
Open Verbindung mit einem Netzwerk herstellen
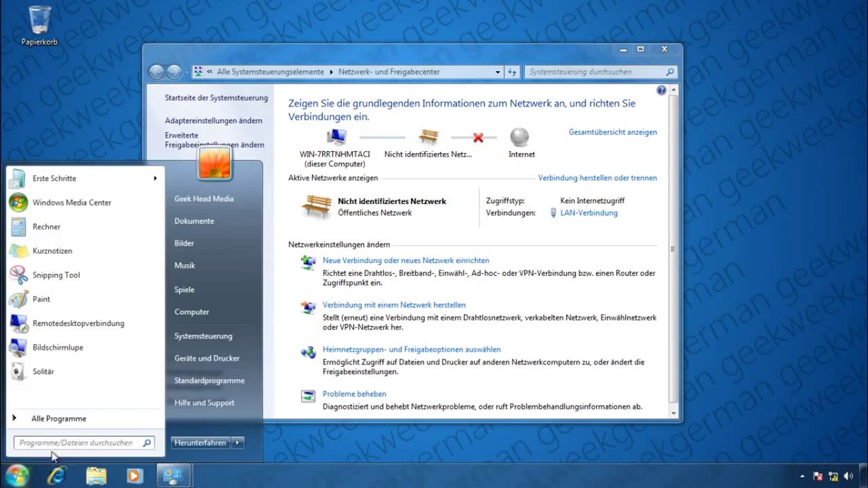click(394, 305)
